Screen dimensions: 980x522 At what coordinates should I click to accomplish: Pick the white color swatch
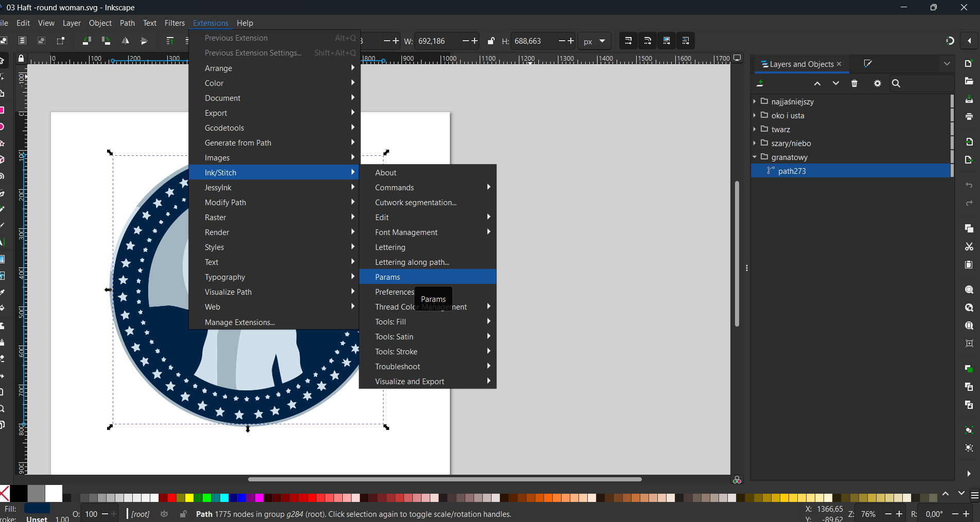pos(54,493)
